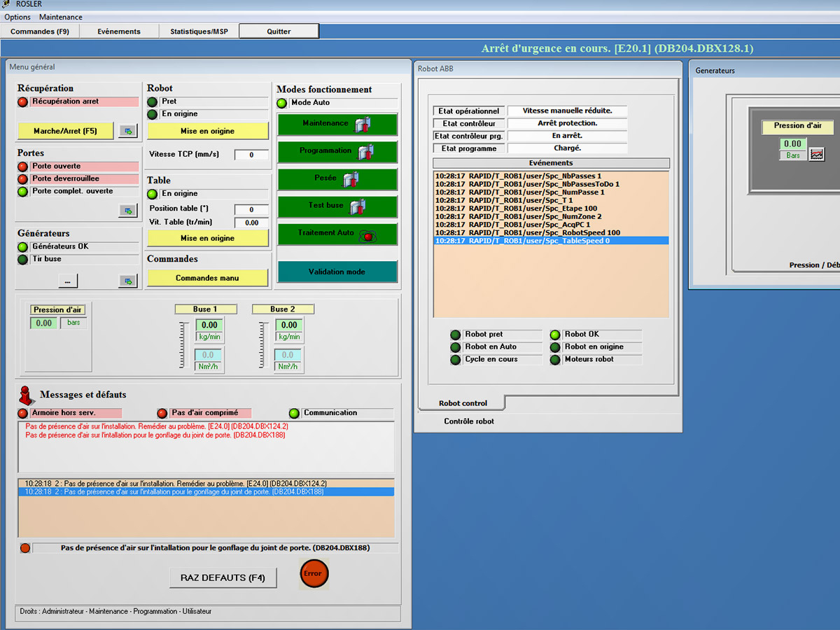This screenshot has width=840, height=630.
Task: Click the red Messages et défauts alarm icon
Action: [26, 395]
